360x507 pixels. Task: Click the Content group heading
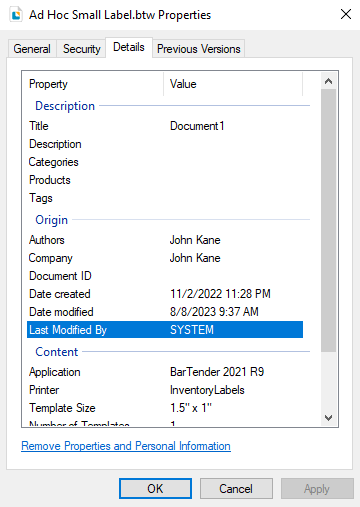pyautogui.click(x=57, y=352)
